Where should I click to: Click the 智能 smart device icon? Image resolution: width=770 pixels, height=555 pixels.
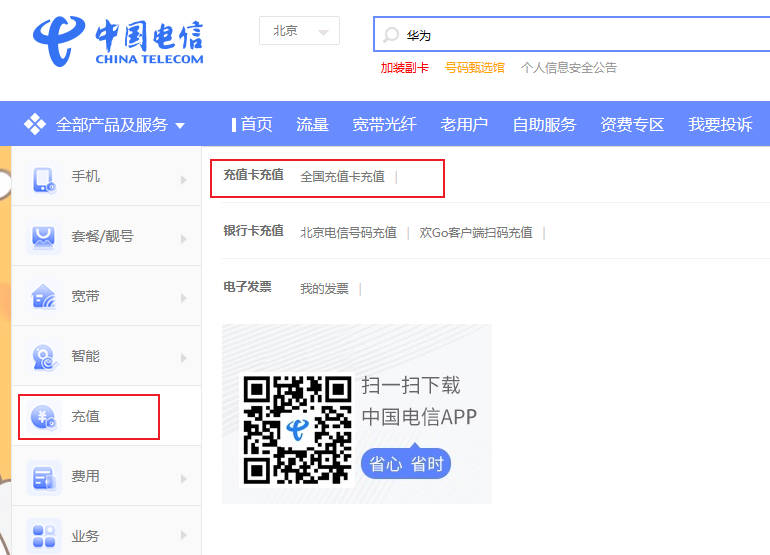44,357
